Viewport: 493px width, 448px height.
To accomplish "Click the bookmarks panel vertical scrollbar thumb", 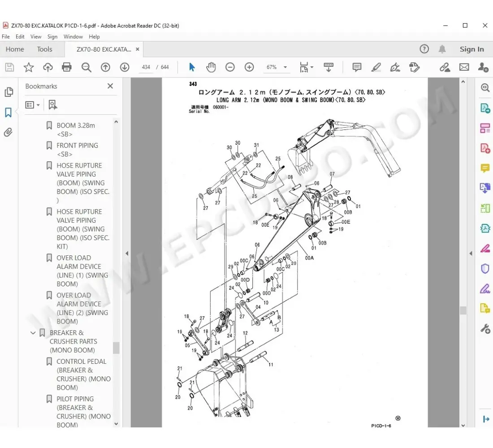I will [116, 348].
